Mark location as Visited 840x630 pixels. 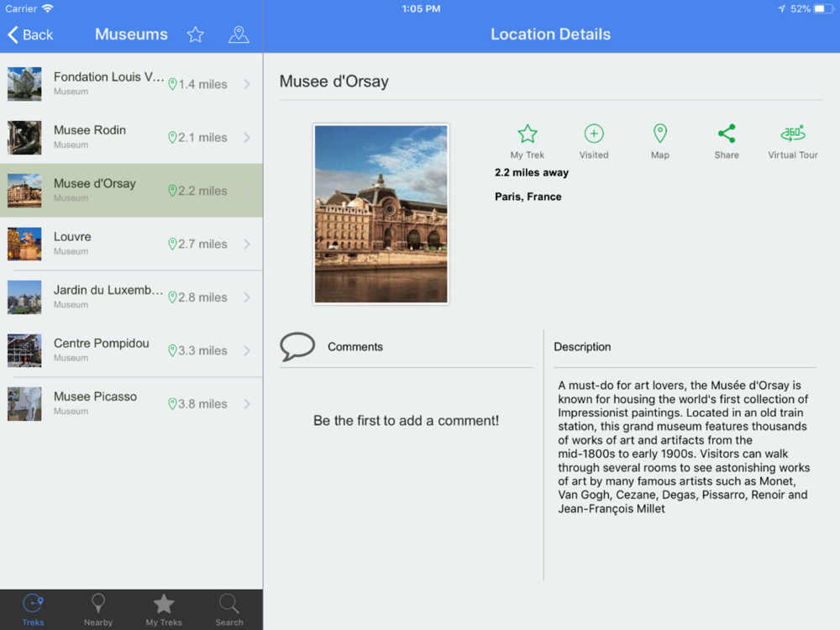pyautogui.click(x=594, y=141)
